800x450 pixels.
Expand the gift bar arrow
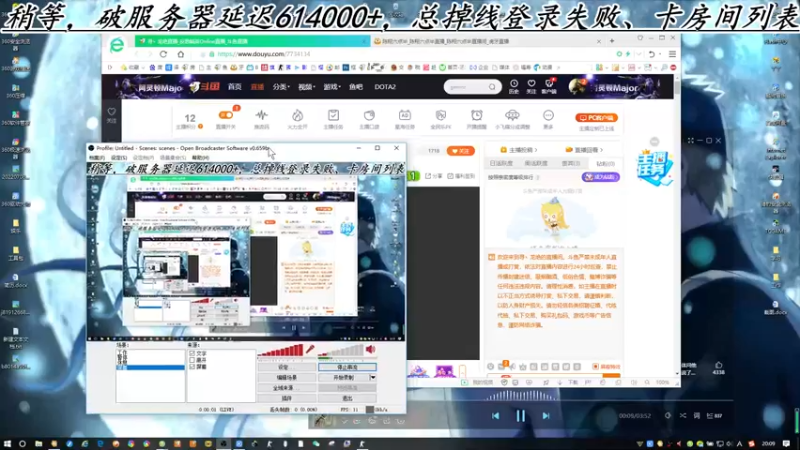click(462, 371)
